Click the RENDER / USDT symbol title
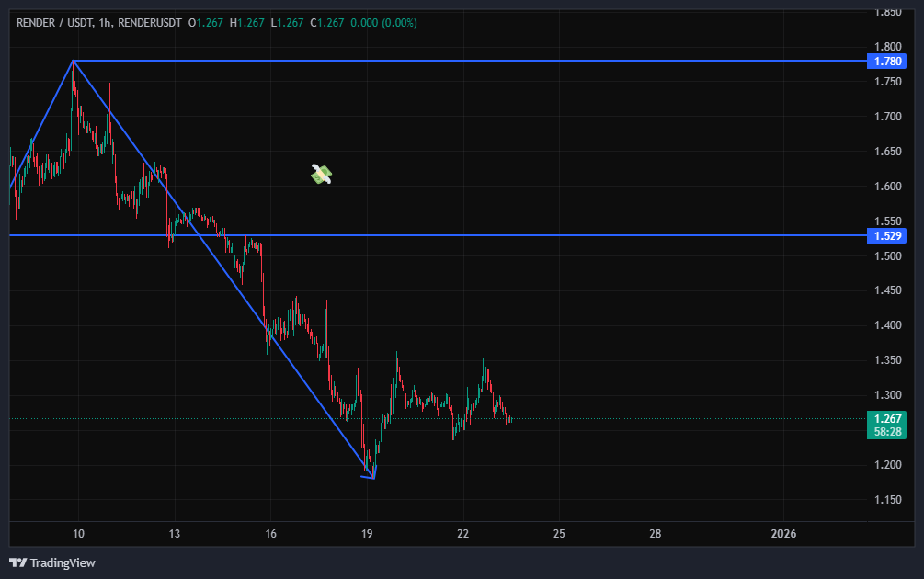This screenshot has width=924, height=579. click(x=51, y=23)
